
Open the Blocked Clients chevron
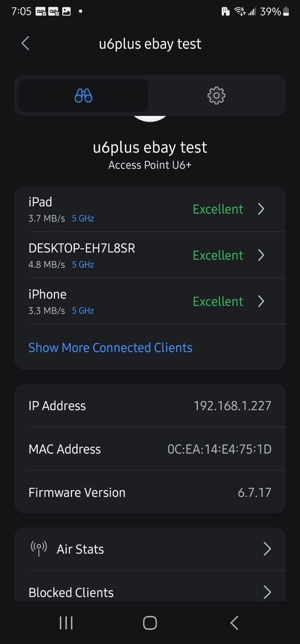coord(267,592)
